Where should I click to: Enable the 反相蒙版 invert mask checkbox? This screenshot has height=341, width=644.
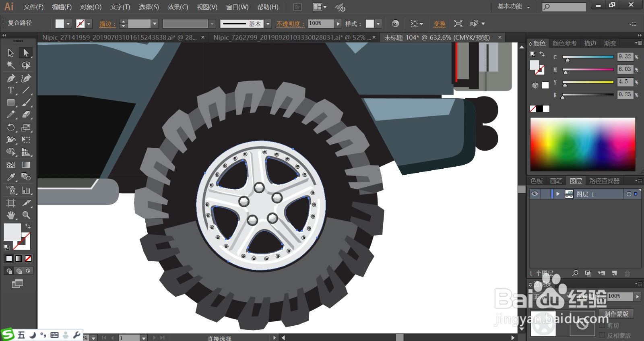click(602, 335)
